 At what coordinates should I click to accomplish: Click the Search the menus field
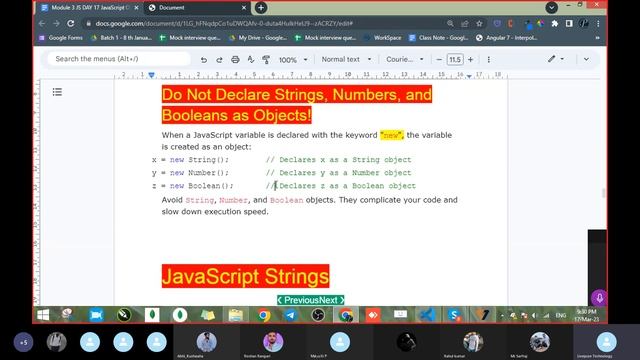118,59
